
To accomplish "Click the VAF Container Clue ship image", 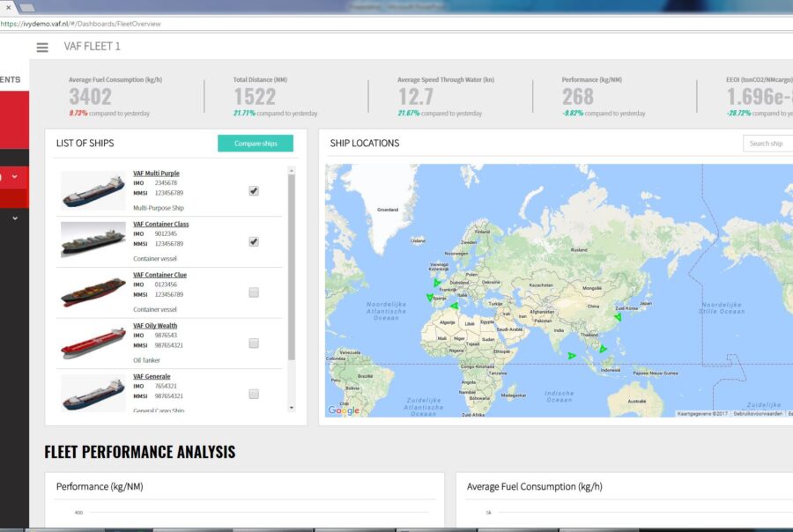I will tap(93, 292).
